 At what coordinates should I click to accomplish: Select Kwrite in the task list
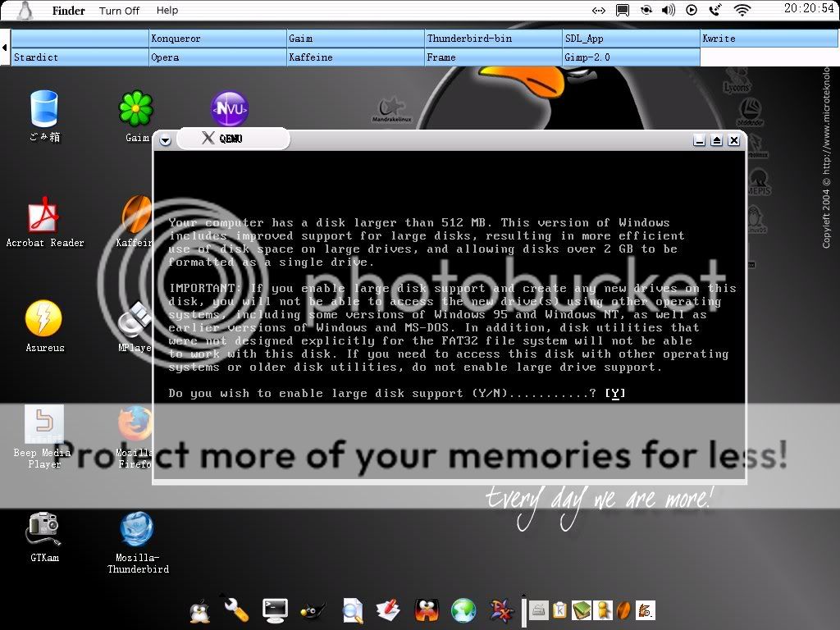point(769,39)
